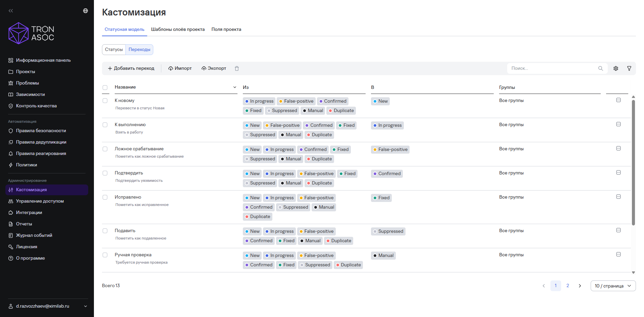Check the К выполнению row checkbox

point(105,125)
